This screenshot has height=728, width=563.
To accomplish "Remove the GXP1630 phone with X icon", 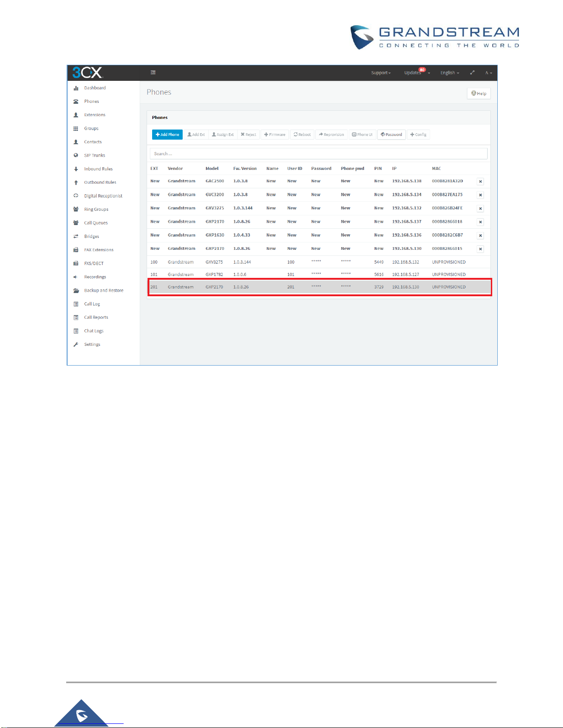I will pyautogui.click(x=480, y=236).
